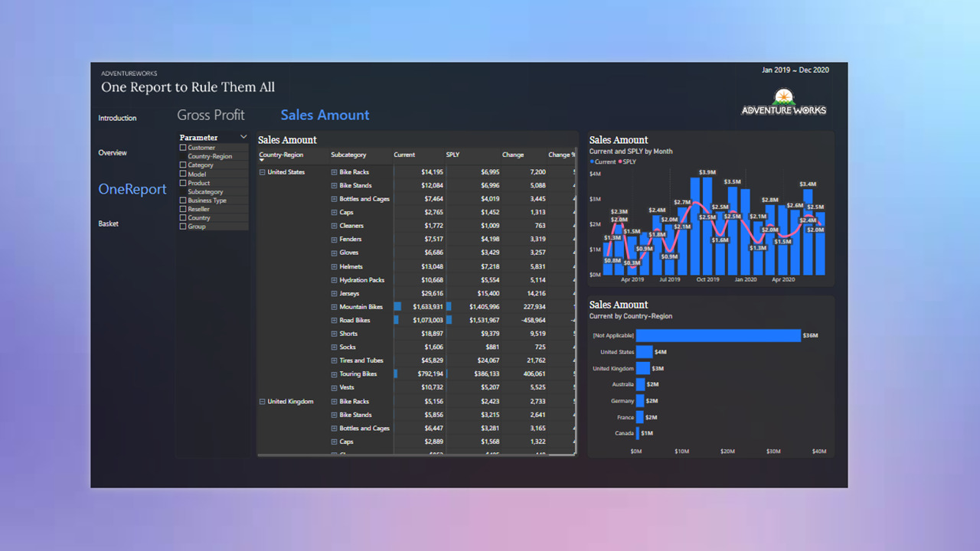Click the Current legend marker in monthly chart
The height and width of the screenshot is (551, 980).
(x=592, y=162)
